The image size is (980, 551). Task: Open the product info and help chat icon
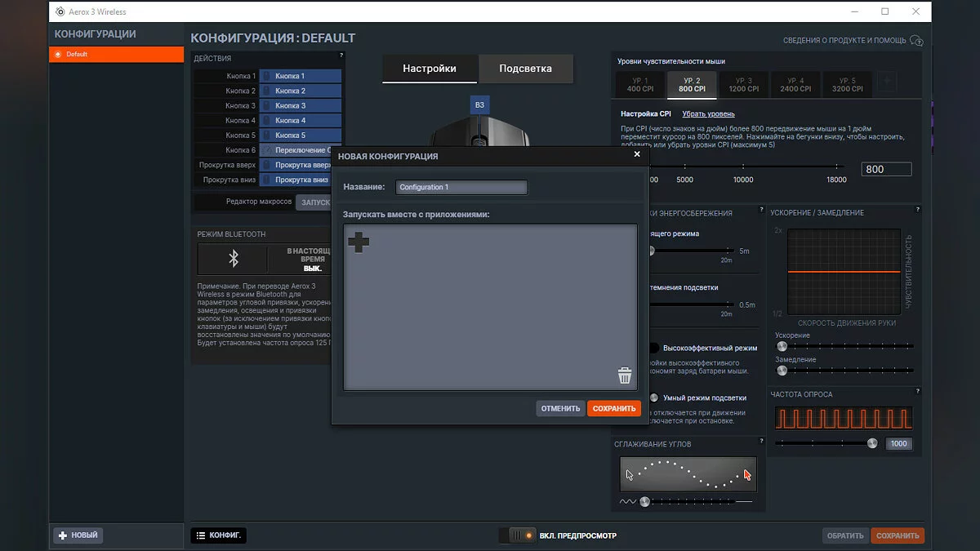click(x=916, y=41)
